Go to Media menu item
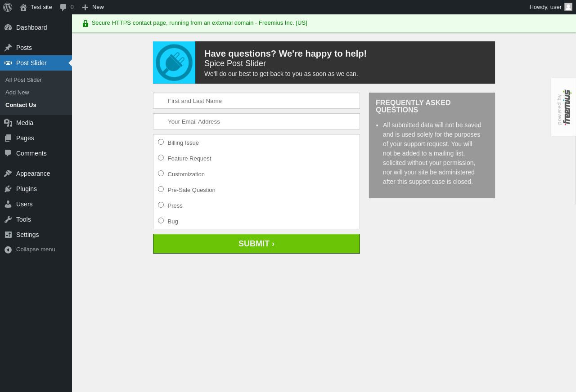The image size is (576, 392). pos(36,123)
